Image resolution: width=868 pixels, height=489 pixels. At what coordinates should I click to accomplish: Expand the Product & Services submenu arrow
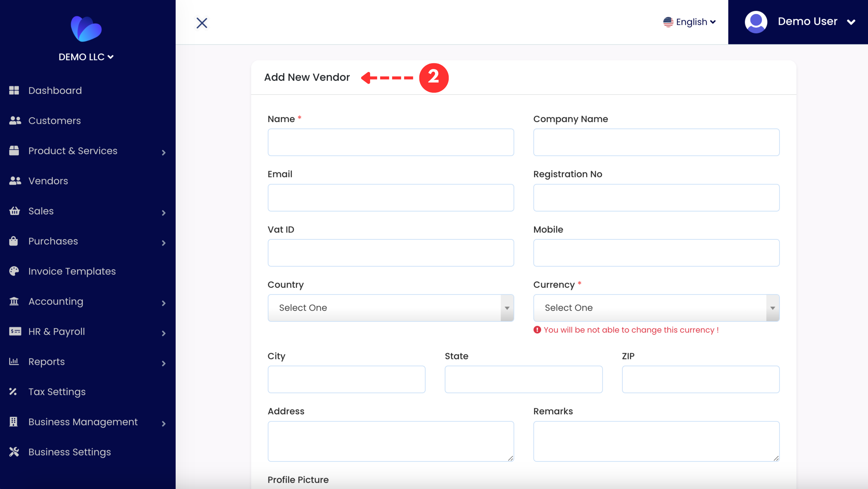(x=164, y=152)
